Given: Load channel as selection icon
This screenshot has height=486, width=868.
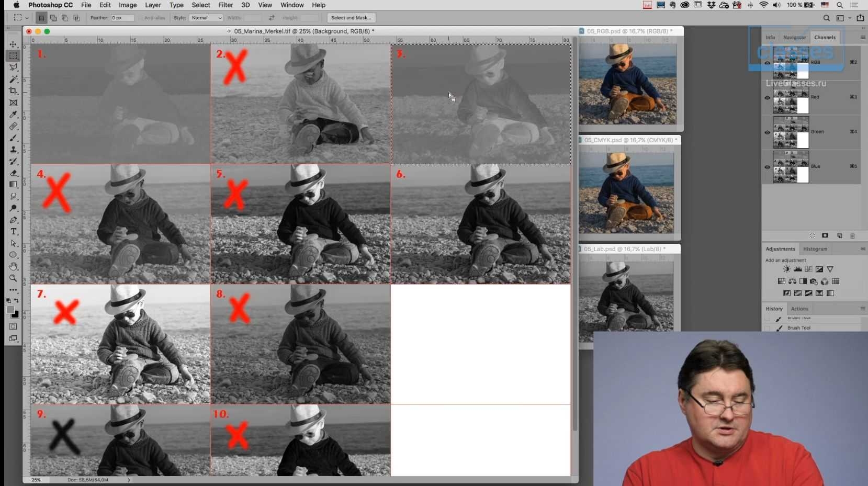Looking at the screenshot, I should pos(812,236).
